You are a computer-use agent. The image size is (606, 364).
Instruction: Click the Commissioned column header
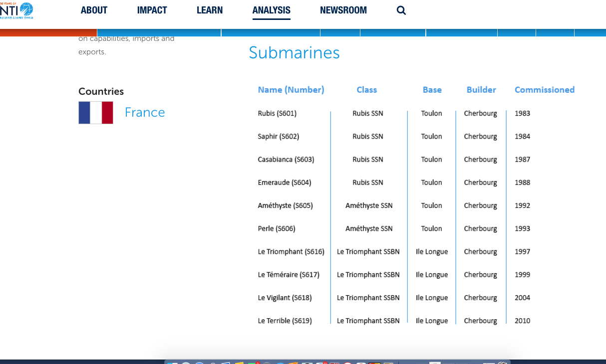click(x=545, y=90)
